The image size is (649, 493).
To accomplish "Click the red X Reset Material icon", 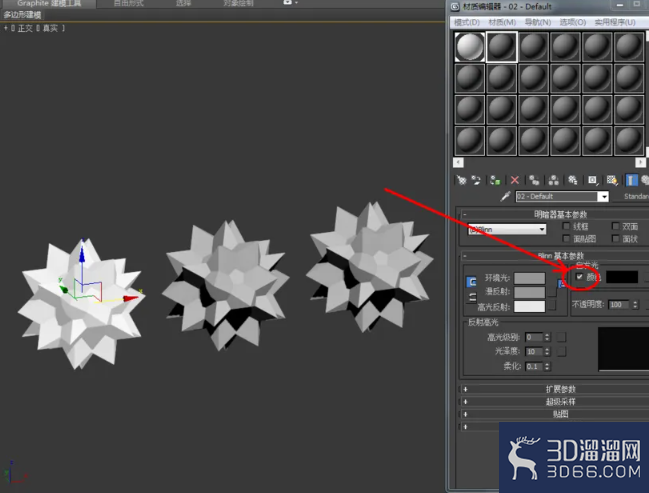I will [514, 180].
